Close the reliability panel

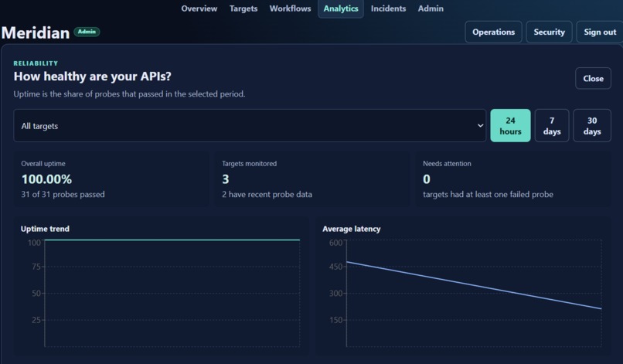click(x=593, y=78)
